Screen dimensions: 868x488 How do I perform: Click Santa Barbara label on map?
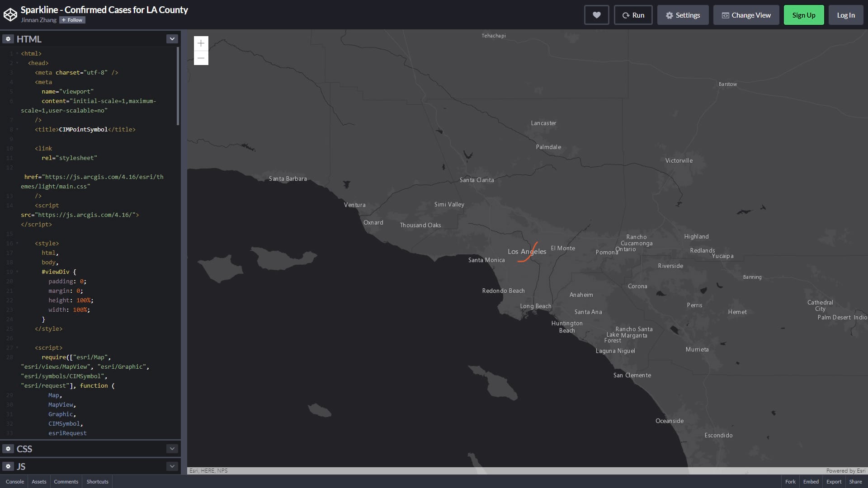(x=288, y=179)
